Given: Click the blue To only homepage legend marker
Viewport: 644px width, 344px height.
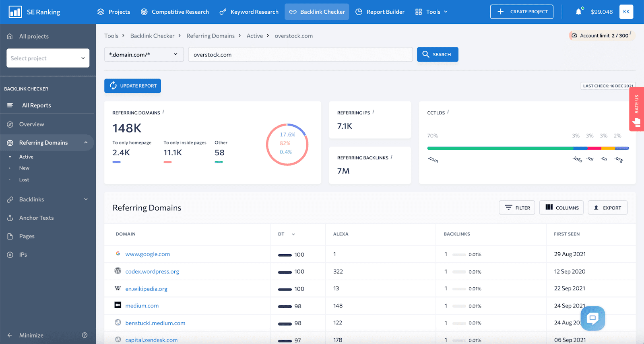Looking at the screenshot, I should pyautogui.click(x=116, y=162).
